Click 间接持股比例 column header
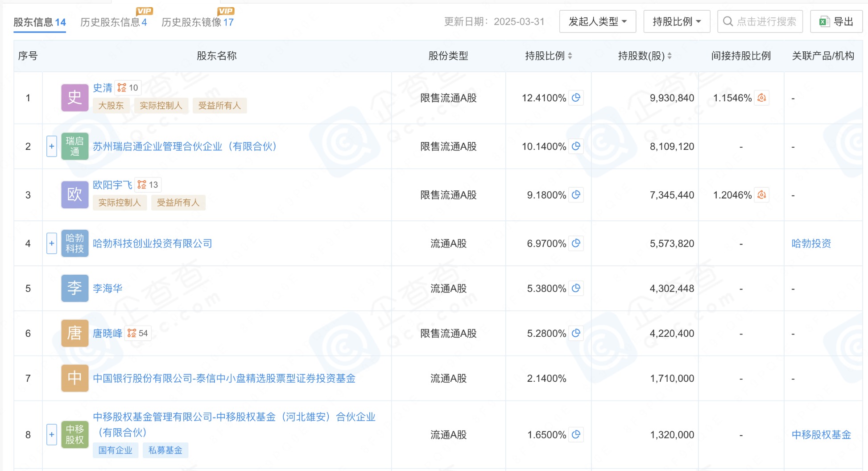Screen dimensions: 868x471 coord(741,56)
